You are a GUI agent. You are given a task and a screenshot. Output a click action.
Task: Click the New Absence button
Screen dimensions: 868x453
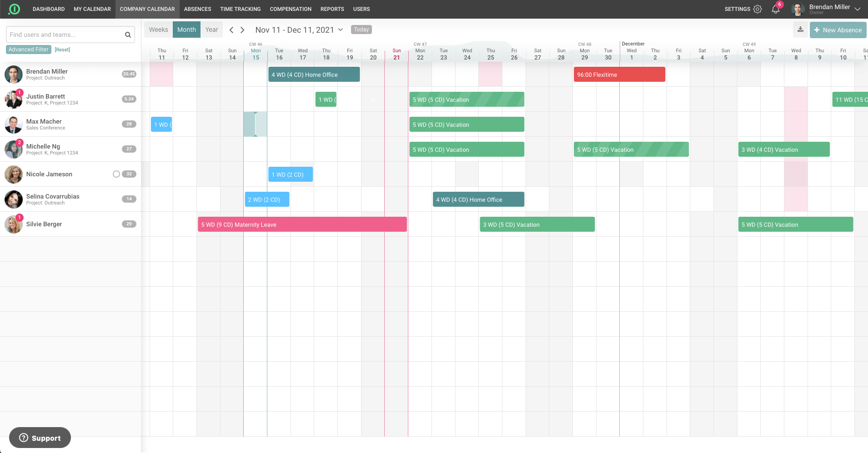[x=838, y=30]
